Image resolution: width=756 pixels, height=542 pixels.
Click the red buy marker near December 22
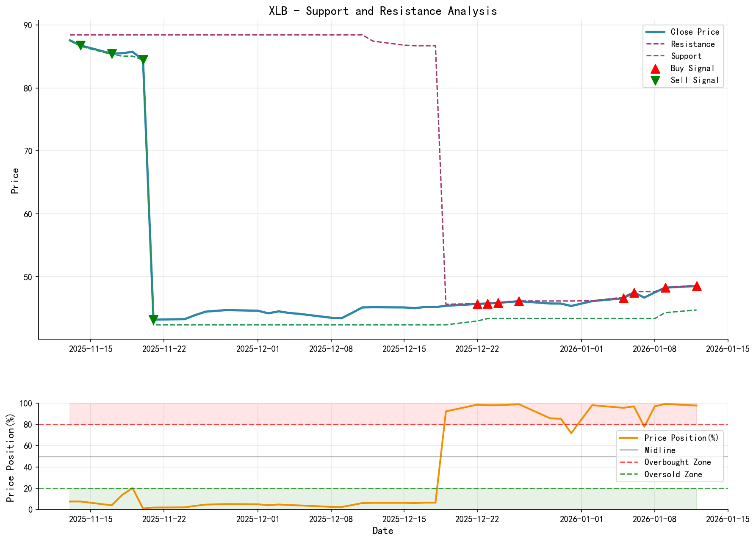click(478, 304)
